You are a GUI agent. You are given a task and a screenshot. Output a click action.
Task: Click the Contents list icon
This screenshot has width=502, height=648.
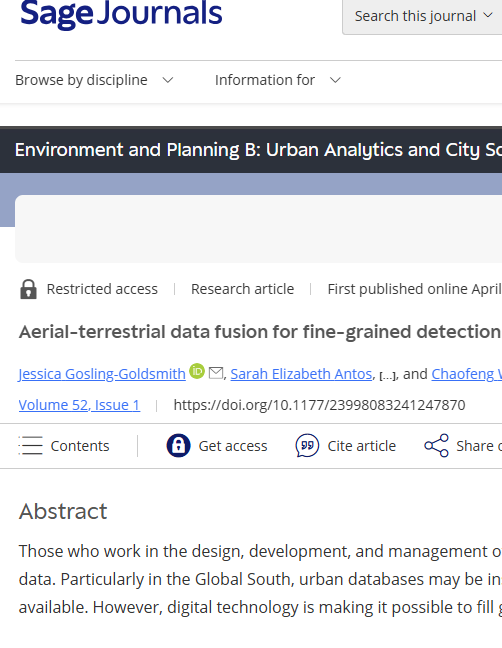[x=31, y=446]
